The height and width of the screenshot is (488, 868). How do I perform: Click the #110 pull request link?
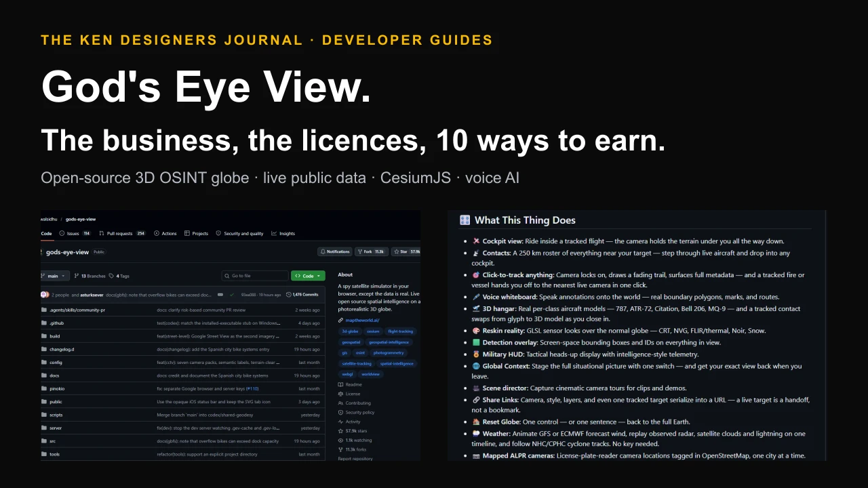(x=252, y=388)
